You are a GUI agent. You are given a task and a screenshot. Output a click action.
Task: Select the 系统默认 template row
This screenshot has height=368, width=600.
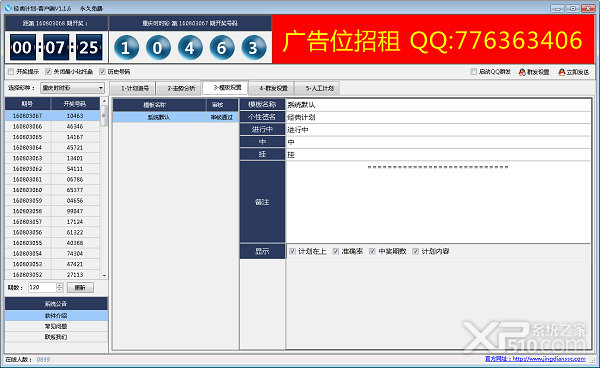coord(175,117)
